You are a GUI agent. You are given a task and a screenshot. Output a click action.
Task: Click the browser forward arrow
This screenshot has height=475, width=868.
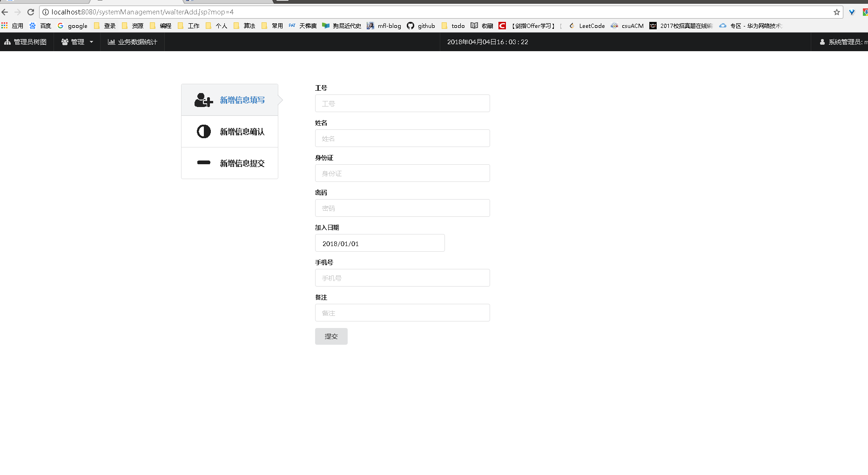[18, 12]
